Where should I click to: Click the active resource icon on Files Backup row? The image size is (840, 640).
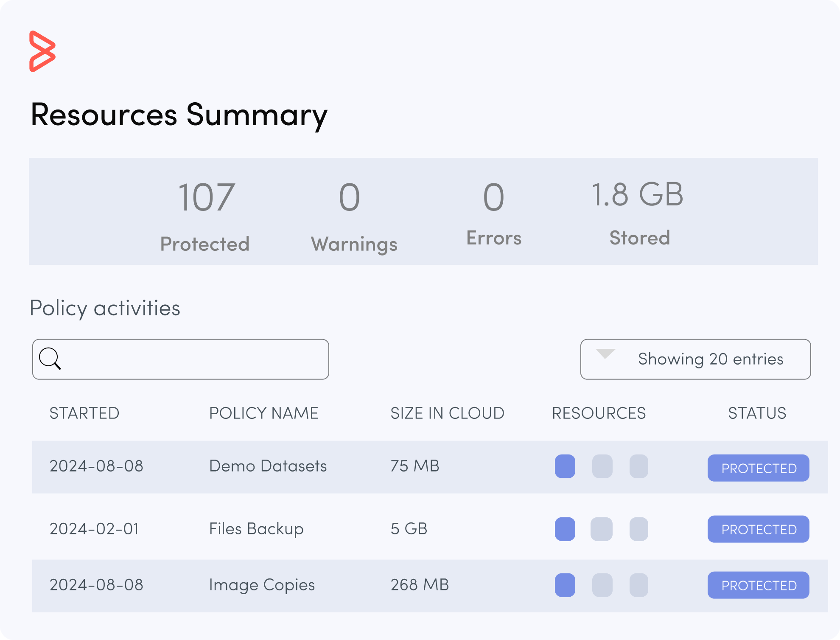click(565, 529)
